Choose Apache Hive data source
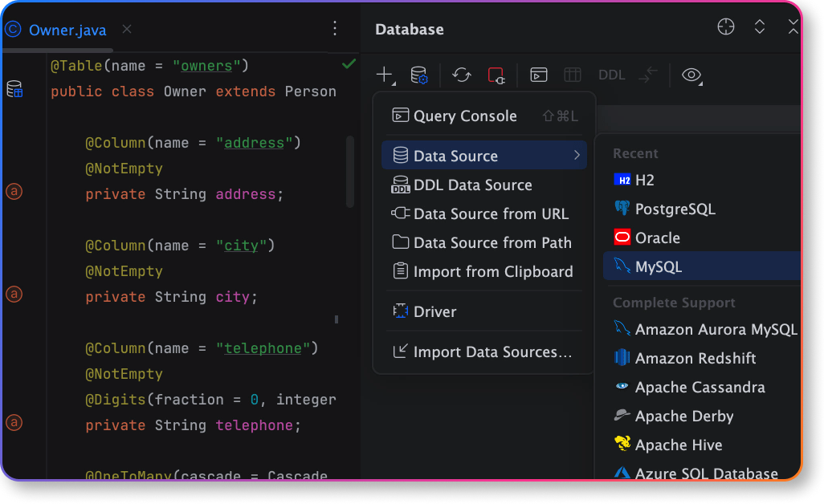Screen dimensions: 824x504 click(702, 445)
